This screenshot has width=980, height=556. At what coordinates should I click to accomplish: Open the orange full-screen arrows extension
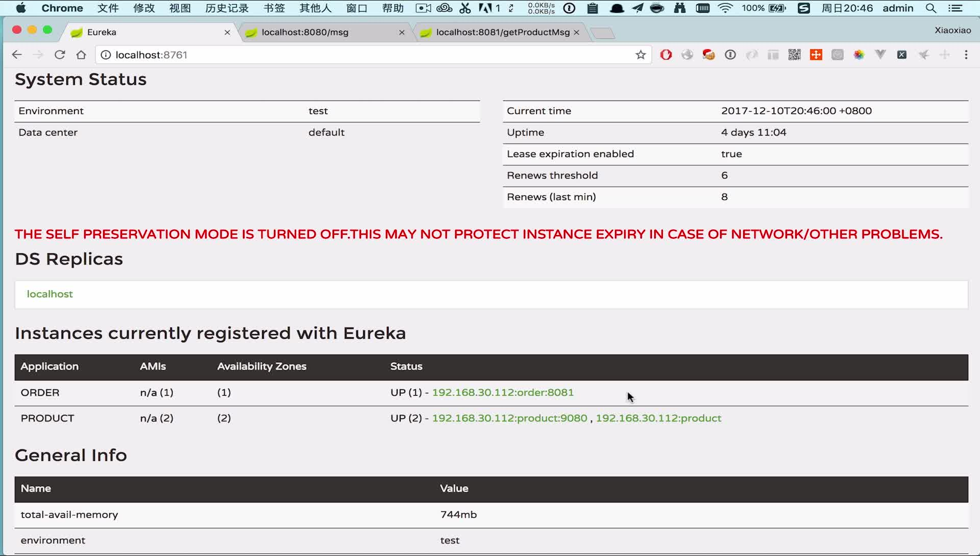[816, 55]
